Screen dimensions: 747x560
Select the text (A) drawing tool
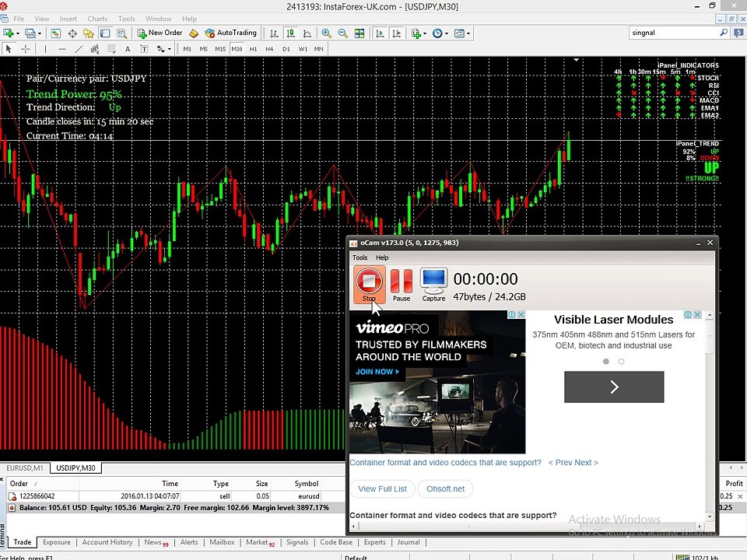pyautogui.click(x=128, y=48)
